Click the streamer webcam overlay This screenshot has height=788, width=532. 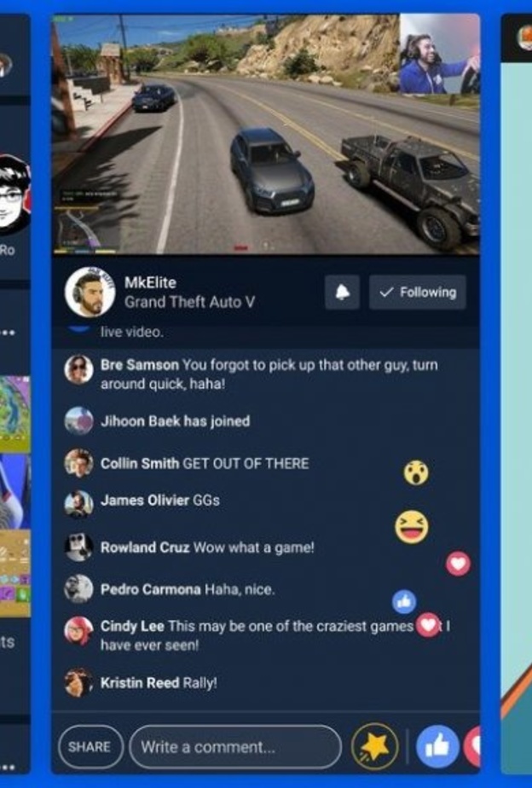pyautogui.click(x=440, y=54)
